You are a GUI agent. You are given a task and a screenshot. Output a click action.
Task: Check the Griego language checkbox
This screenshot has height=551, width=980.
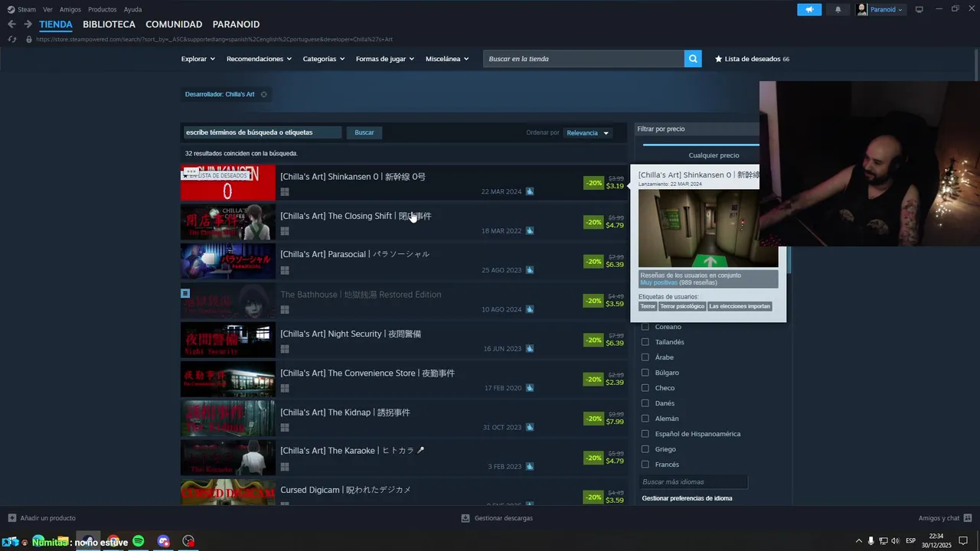[x=645, y=449]
